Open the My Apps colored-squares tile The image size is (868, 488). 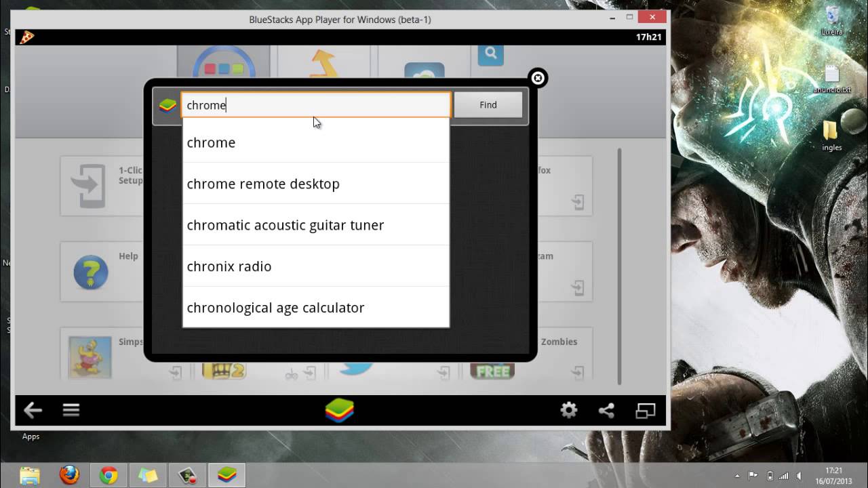pyautogui.click(x=224, y=62)
